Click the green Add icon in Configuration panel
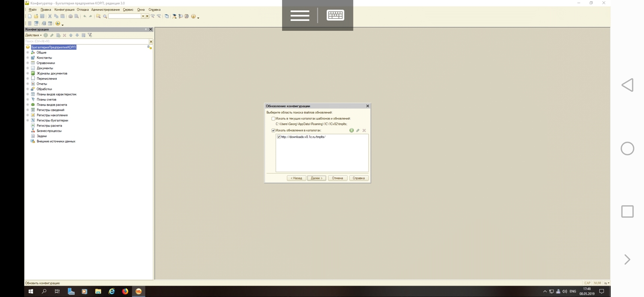Image resolution: width=644 pixels, height=297 pixels. [45, 35]
